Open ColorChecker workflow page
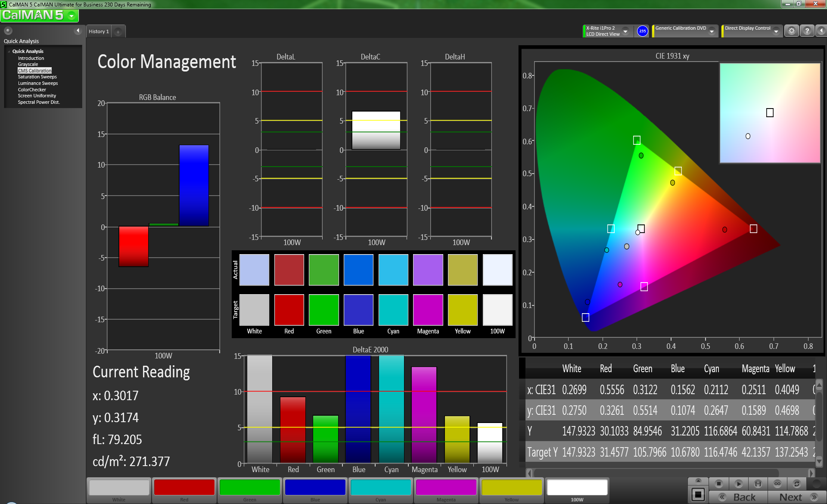This screenshot has width=827, height=504. point(32,90)
